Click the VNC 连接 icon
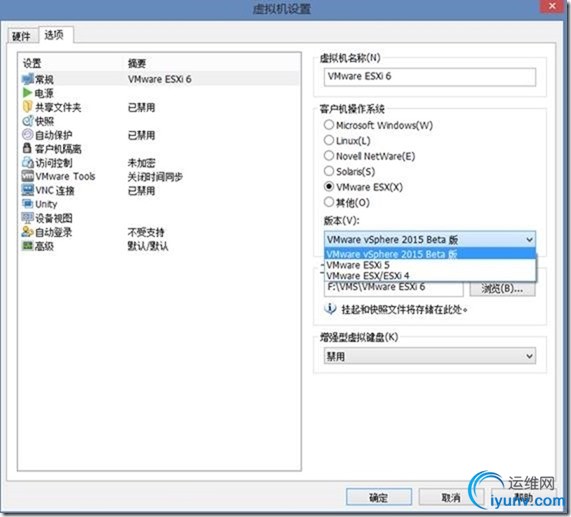Image resolution: width=571 pixels, height=517 pixels. 28,190
